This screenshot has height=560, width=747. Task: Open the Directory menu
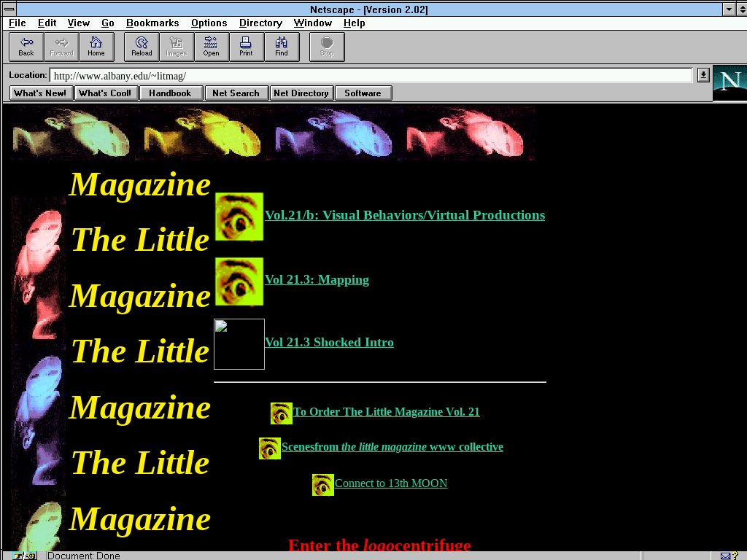pos(260,23)
